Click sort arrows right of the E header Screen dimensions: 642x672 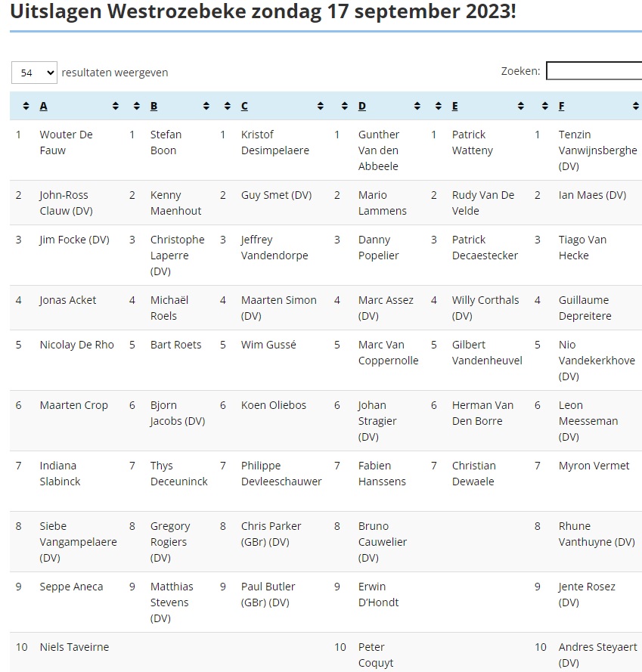(521, 106)
